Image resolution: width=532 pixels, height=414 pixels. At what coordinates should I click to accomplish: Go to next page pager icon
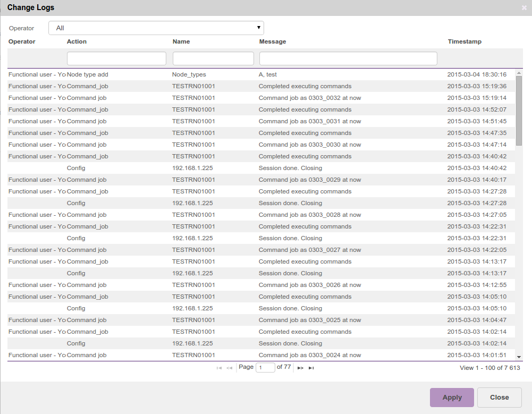[x=300, y=368]
